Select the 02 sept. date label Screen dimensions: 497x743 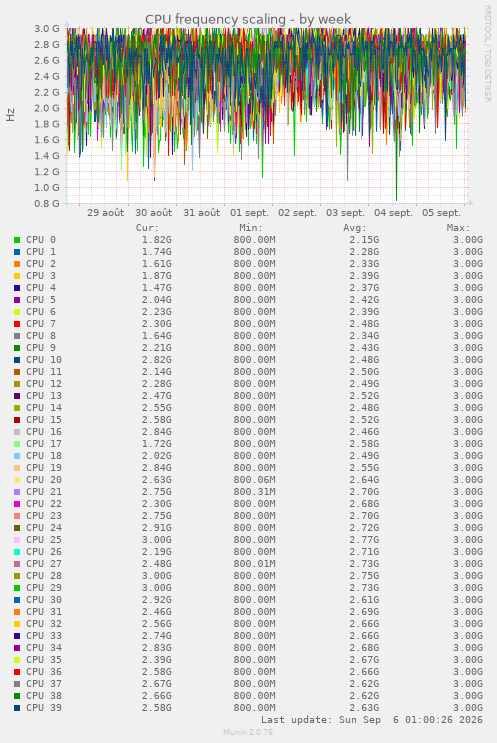pos(297,213)
